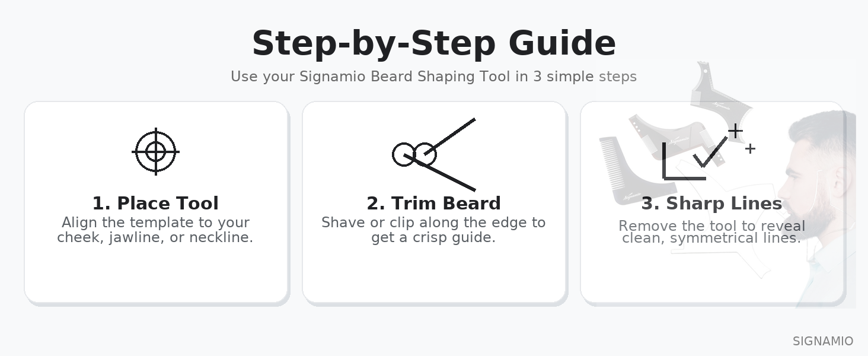This screenshot has height=356, width=868.
Task: Click the scissors icon above Trim Beard
Action: click(x=433, y=154)
